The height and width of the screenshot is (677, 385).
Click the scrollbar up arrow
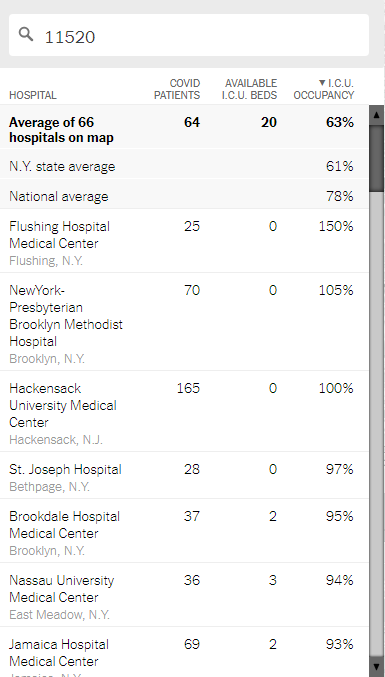376,115
